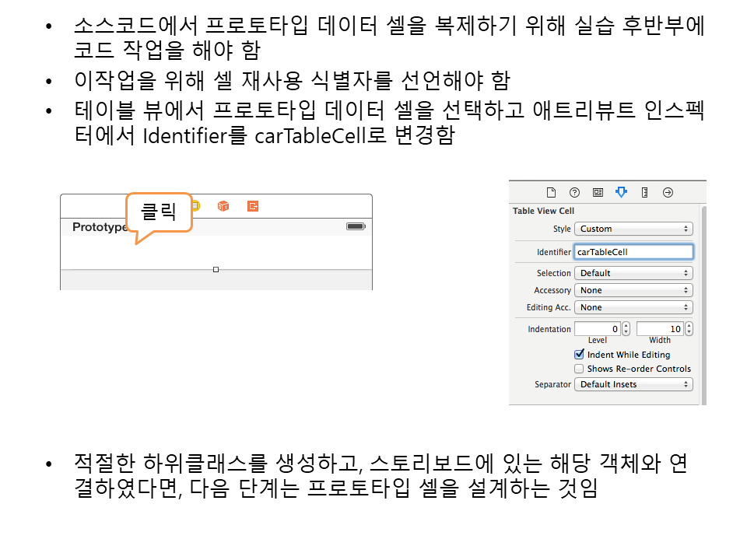Click the Indentation Width stepper
The image size is (747, 560).
(689, 329)
